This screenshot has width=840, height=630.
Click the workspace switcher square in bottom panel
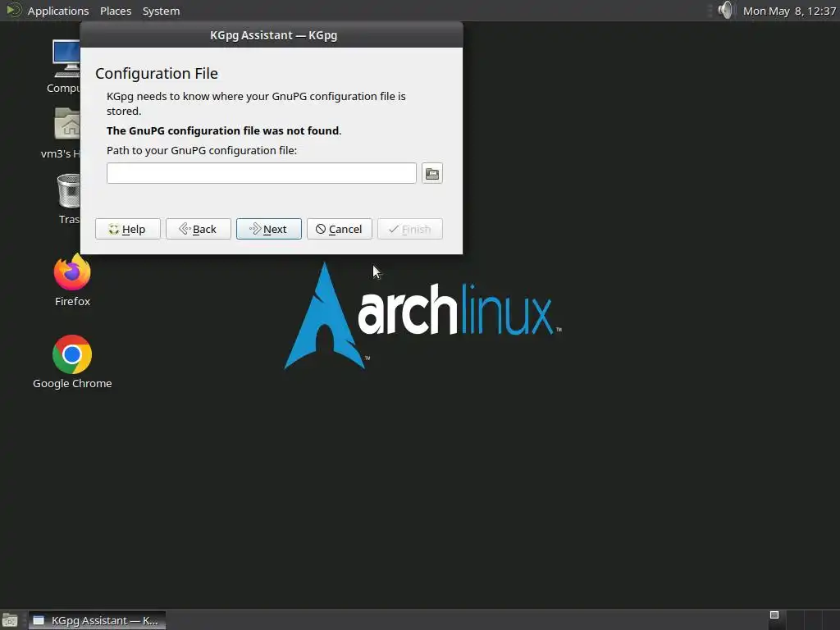click(x=774, y=615)
